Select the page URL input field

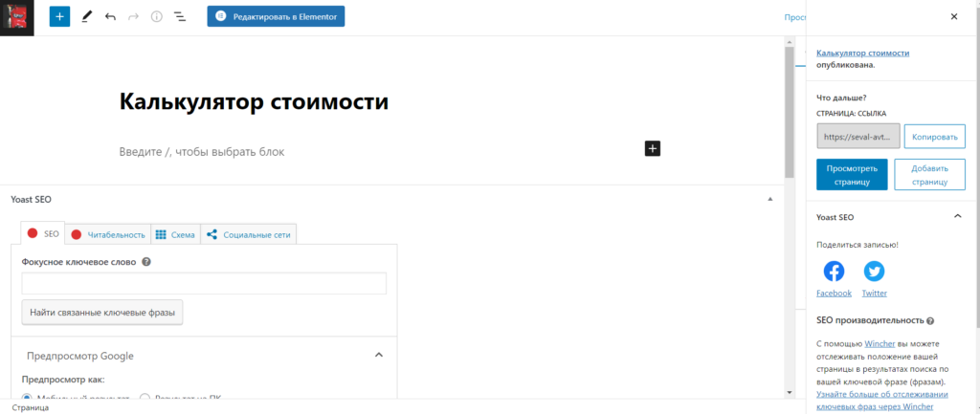(858, 136)
